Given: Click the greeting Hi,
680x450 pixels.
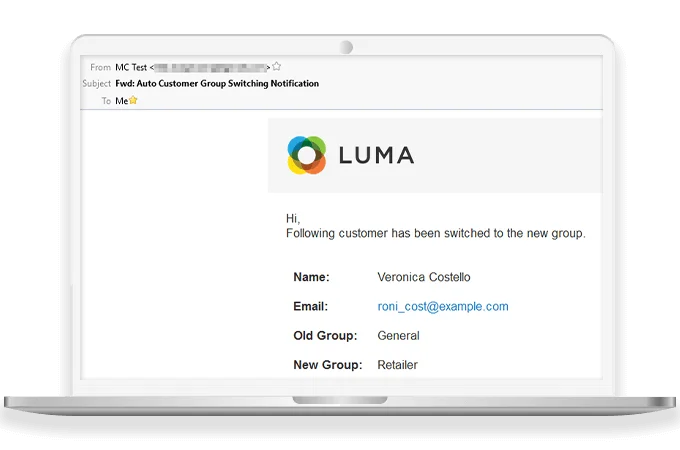Looking at the screenshot, I should click(293, 218).
